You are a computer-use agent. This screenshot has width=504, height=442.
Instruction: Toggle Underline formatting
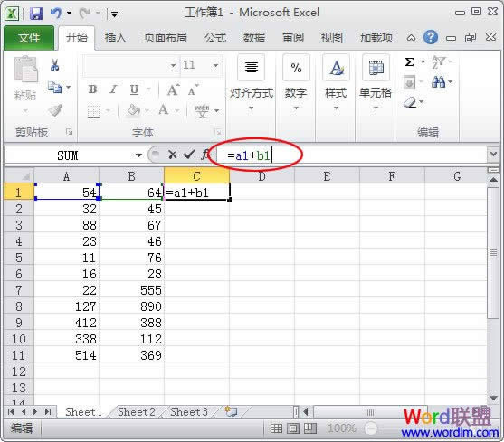(x=134, y=89)
